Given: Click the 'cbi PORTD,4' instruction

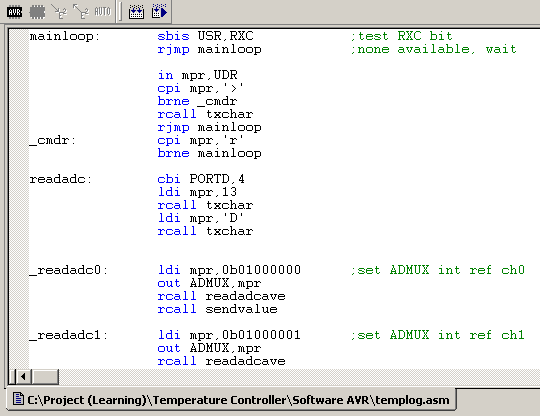Looking at the screenshot, I should [x=201, y=179].
